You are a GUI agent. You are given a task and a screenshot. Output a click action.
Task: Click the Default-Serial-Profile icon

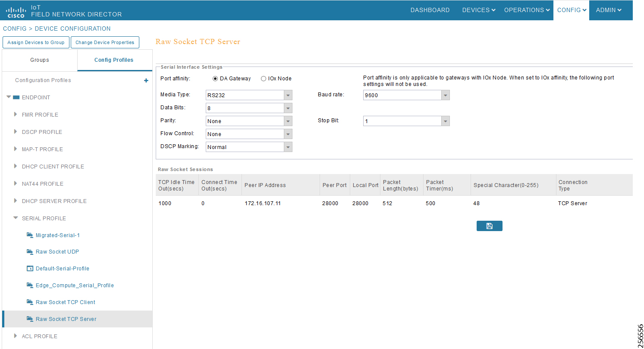[30, 268]
